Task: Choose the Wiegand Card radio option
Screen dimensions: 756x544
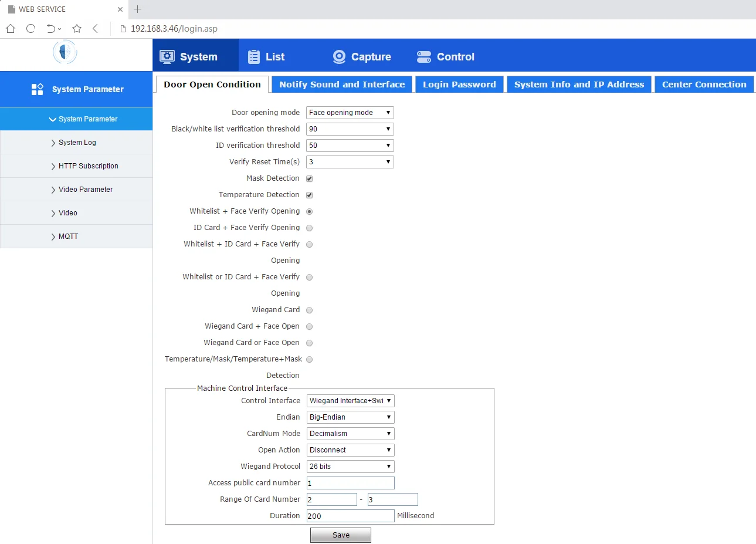Action: pyautogui.click(x=309, y=310)
